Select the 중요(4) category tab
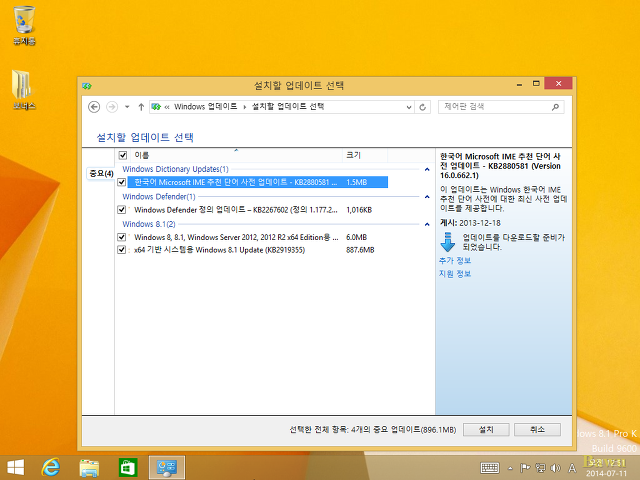The image size is (640, 480). click(101, 173)
